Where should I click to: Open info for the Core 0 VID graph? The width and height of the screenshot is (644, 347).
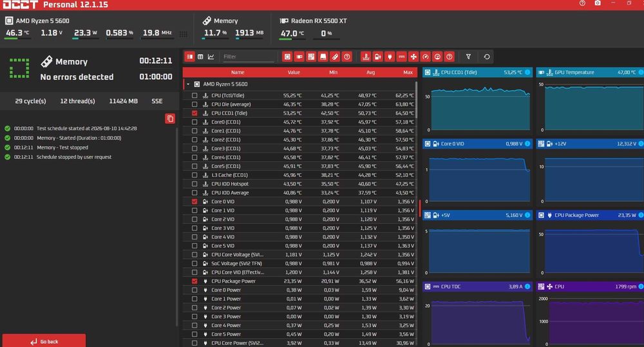coord(527,144)
